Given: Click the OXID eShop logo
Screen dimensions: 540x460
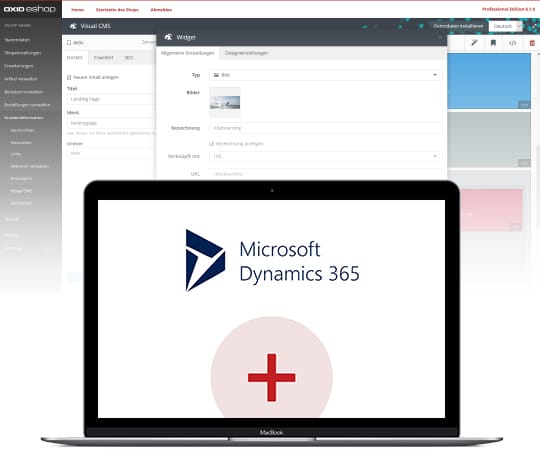Looking at the screenshot, I should tap(30, 9).
